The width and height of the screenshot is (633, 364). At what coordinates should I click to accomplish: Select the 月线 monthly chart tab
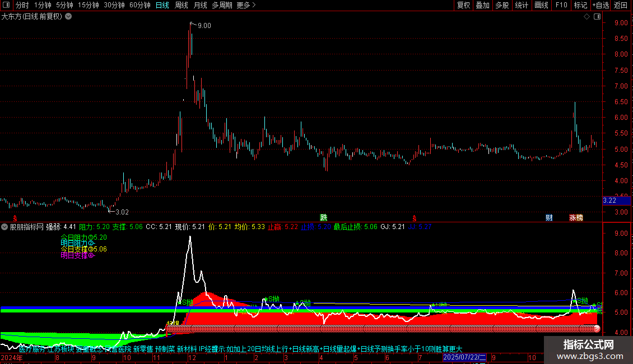coord(200,5)
